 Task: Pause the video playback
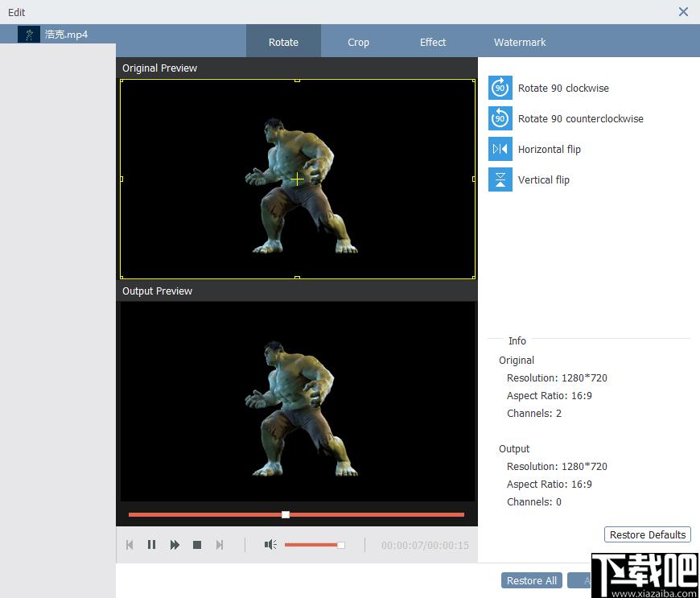click(152, 545)
